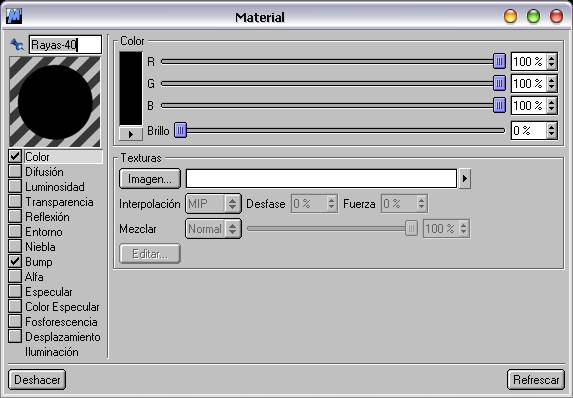
Task: Select the Transparencia channel label
Action: (x=59, y=202)
